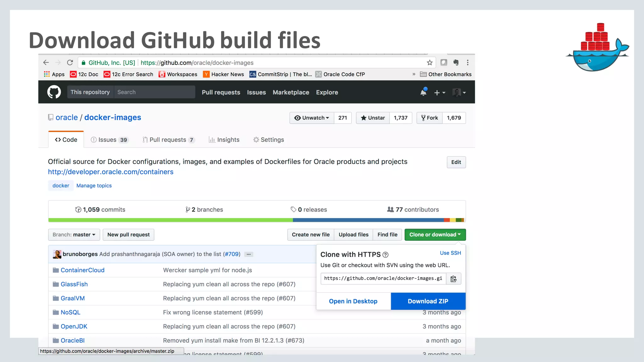Open the notifications bell
Image resolution: width=644 pixels, height=362 pixels.
point(424,92)
